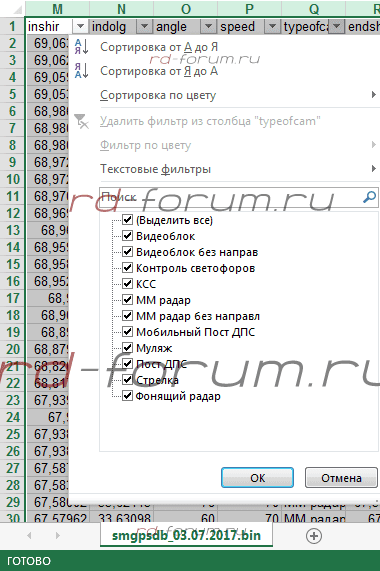The width and height of the screenshot is (380, 571).
Task: Open the speed column filter dropdown
Action: click(x=272, y=27)
